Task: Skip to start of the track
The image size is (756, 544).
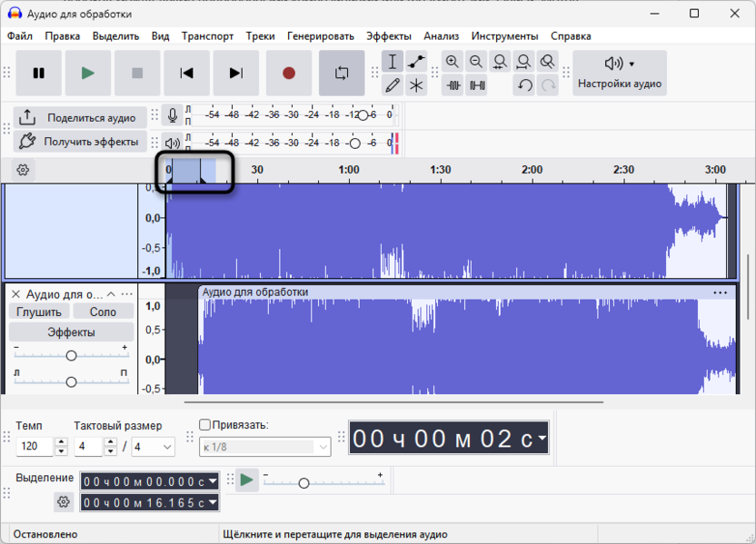Action: [186, 74]
